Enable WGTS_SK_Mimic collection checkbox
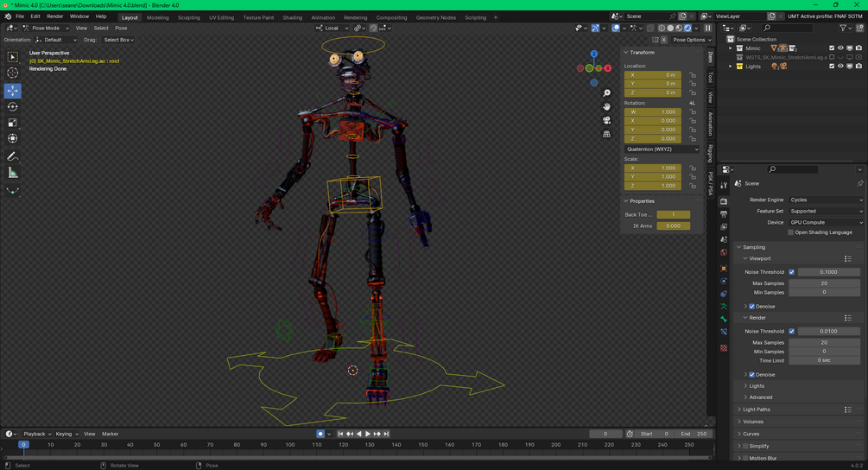The height and width of the screenshot is (470, 868). 832,57
